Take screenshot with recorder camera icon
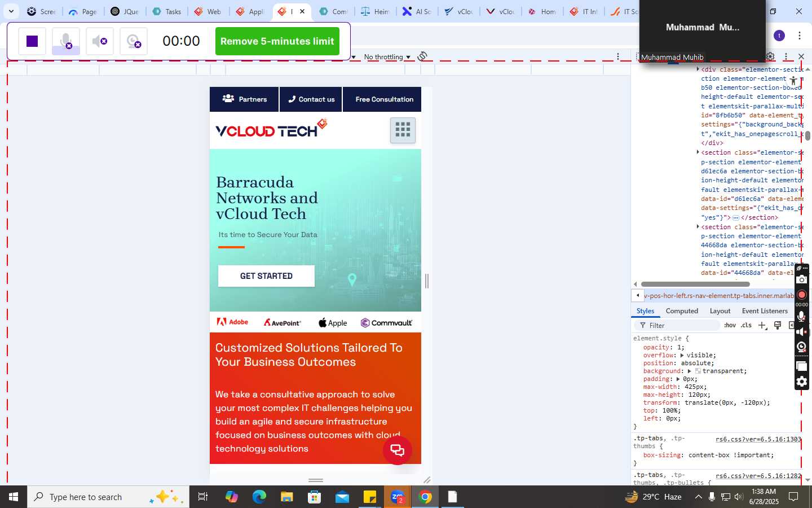This screenshot has height=508, width=812. click(x=802, y=279)
